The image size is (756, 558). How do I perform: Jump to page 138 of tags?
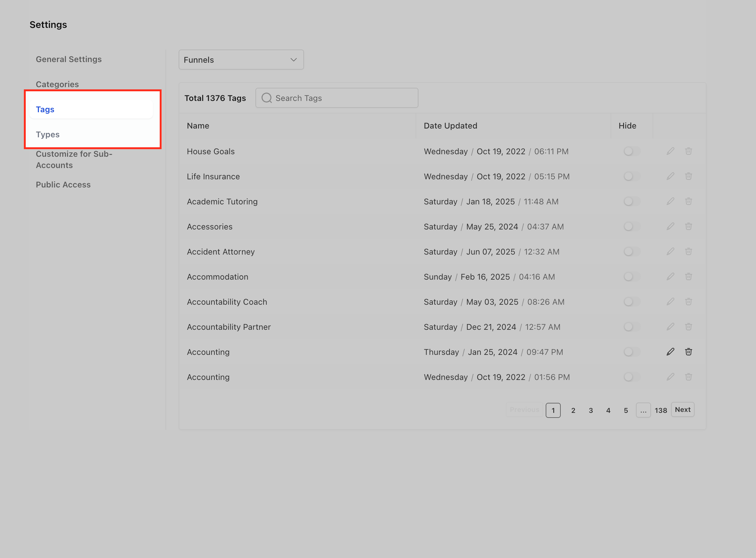pos(660,410)
